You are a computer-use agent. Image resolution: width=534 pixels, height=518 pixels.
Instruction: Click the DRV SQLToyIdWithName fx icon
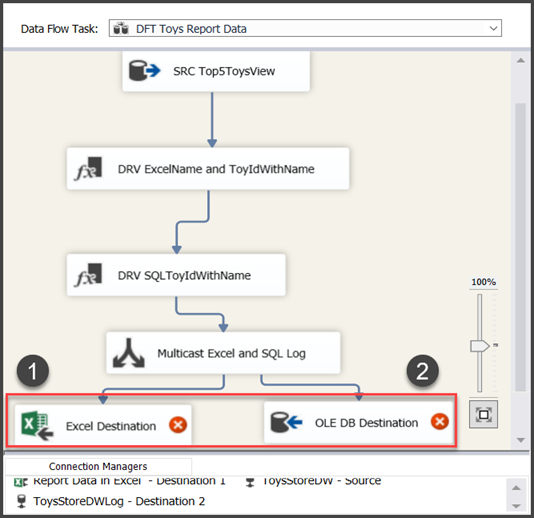click(x=88, y=274)
